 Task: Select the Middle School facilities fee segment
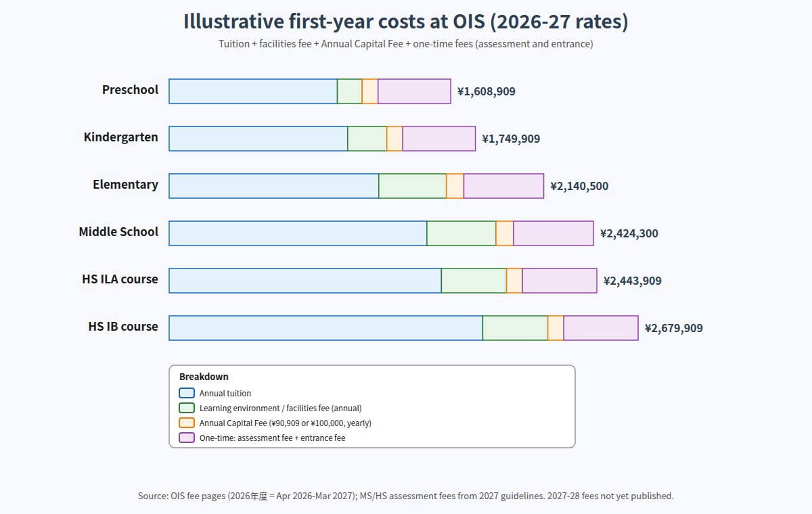pos(461,233)
